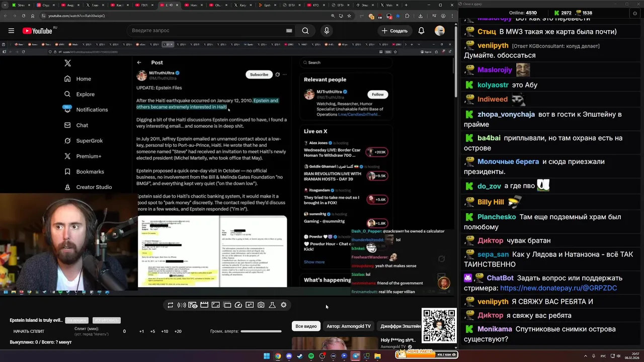Viewport: 644px width, 362px height.
Task: Click the fullscreen-frame icon in player toolbar
Action: pyautogui.click(x=215, y=305)
